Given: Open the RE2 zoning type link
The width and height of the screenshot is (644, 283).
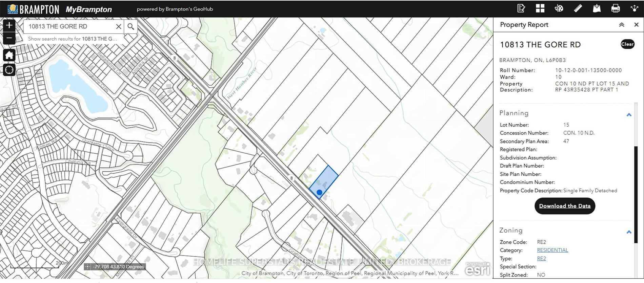Looking at the screenshot, I should [x=541, y=259].
